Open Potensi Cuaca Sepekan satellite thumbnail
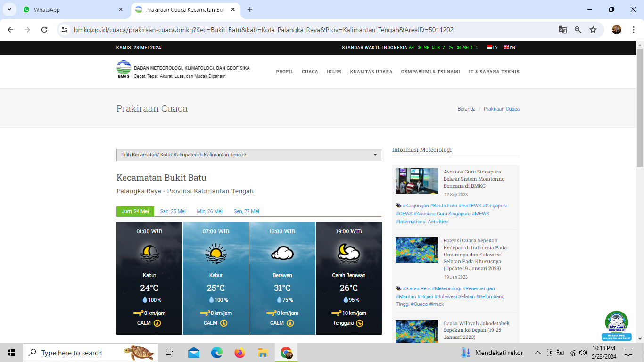 [417, 250]
